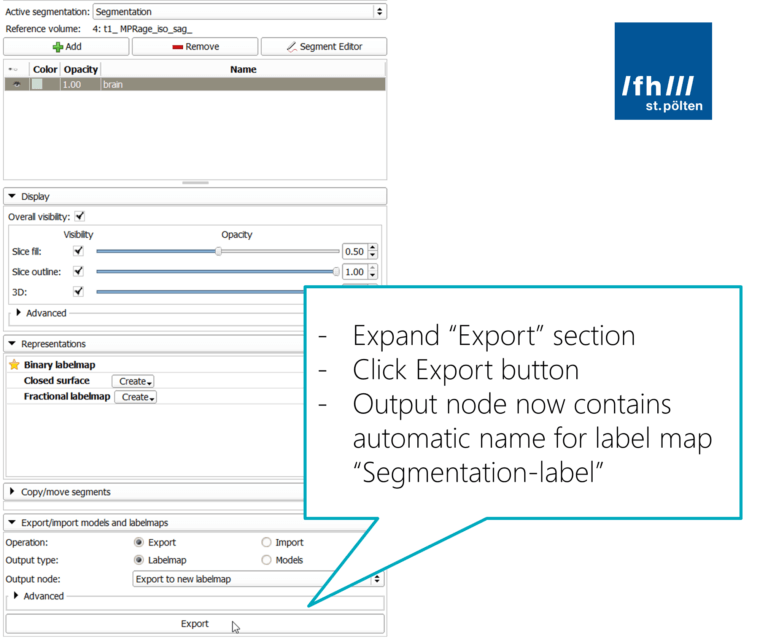Click the Add segment button
The width and height of the screenshot is (768, 642).
tap(66, 47)
